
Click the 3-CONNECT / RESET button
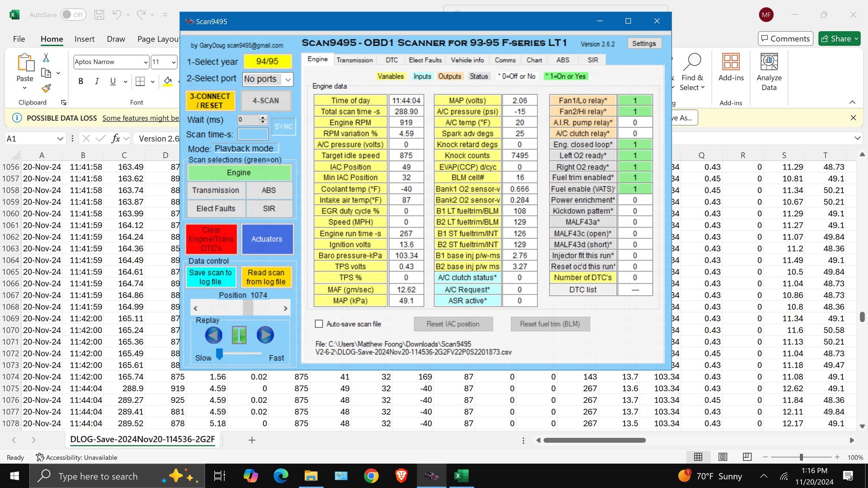[210, 101]
